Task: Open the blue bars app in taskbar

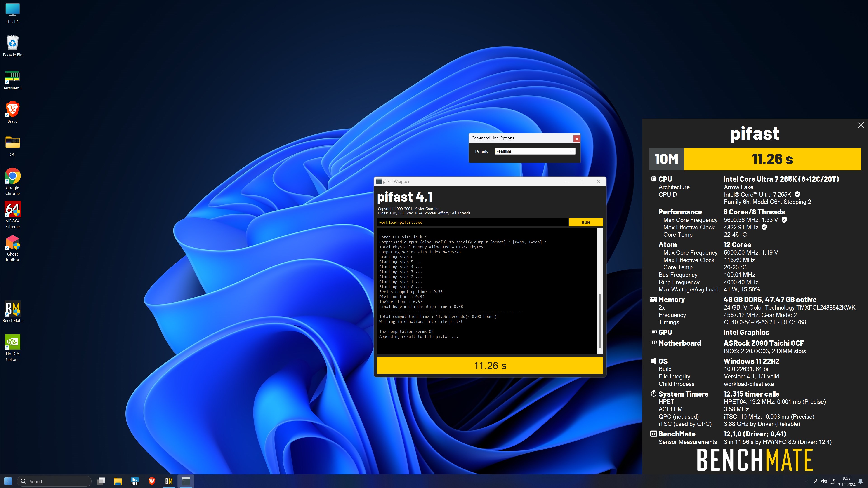Action: [135, 481]
